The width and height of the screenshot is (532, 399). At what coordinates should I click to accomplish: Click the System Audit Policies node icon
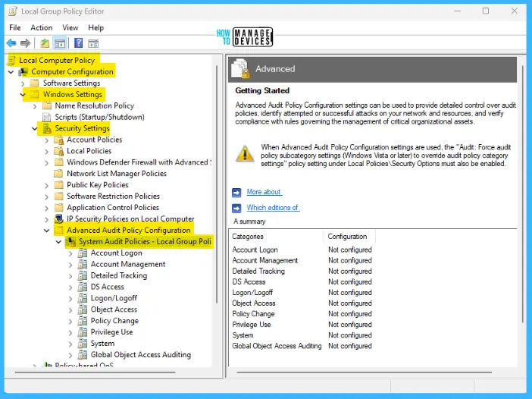pos(71,241)
